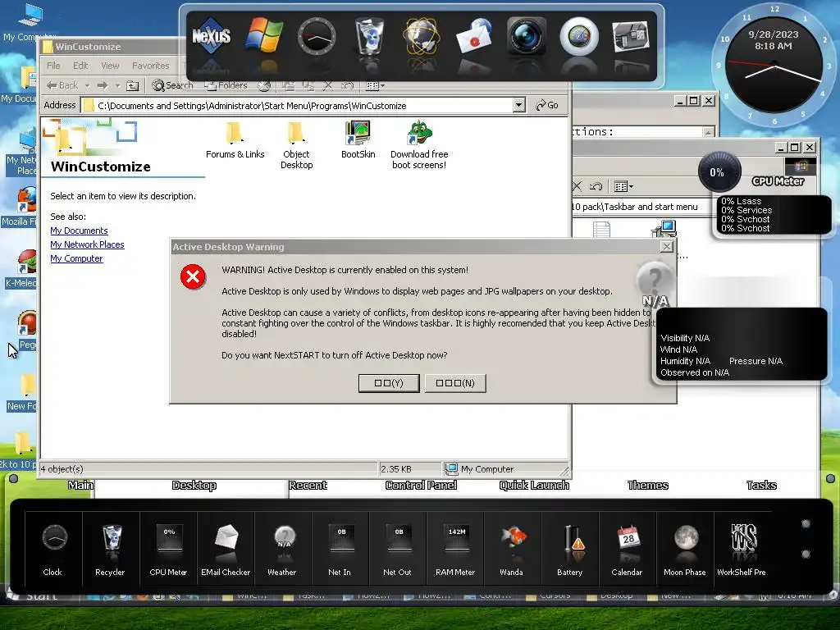Switch to the Main shelf tab
The image size is (840, 630).
pos(80,486)
